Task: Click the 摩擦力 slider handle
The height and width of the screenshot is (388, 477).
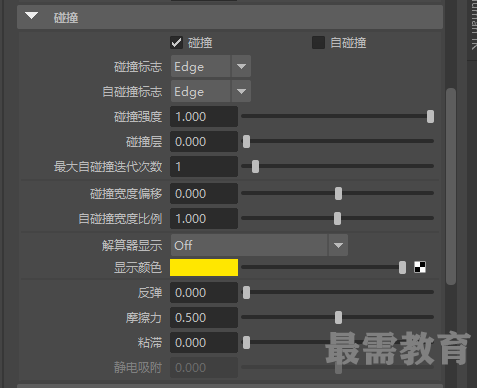Action: [x=338, y=318]
